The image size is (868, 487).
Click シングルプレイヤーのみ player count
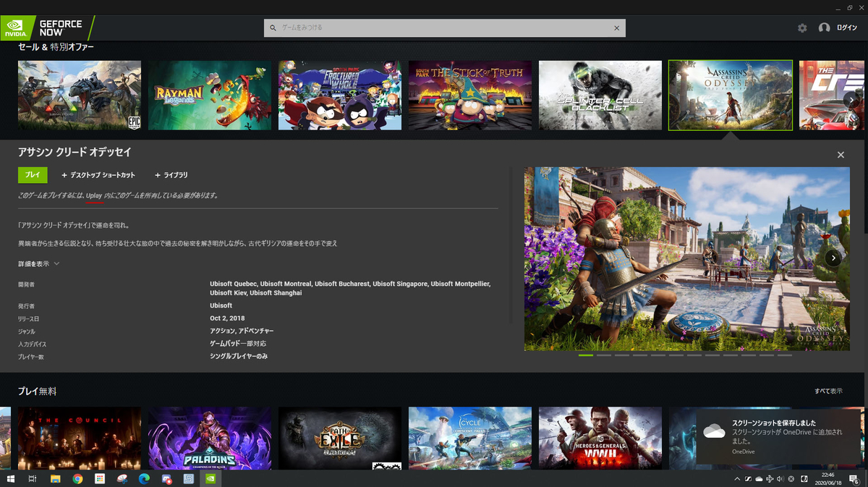click(239, 356)
